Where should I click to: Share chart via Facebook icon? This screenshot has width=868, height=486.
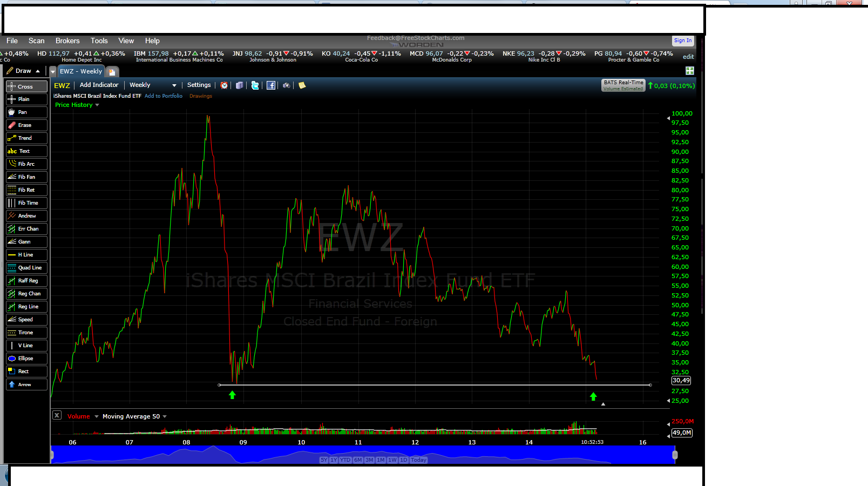(271, 85)
